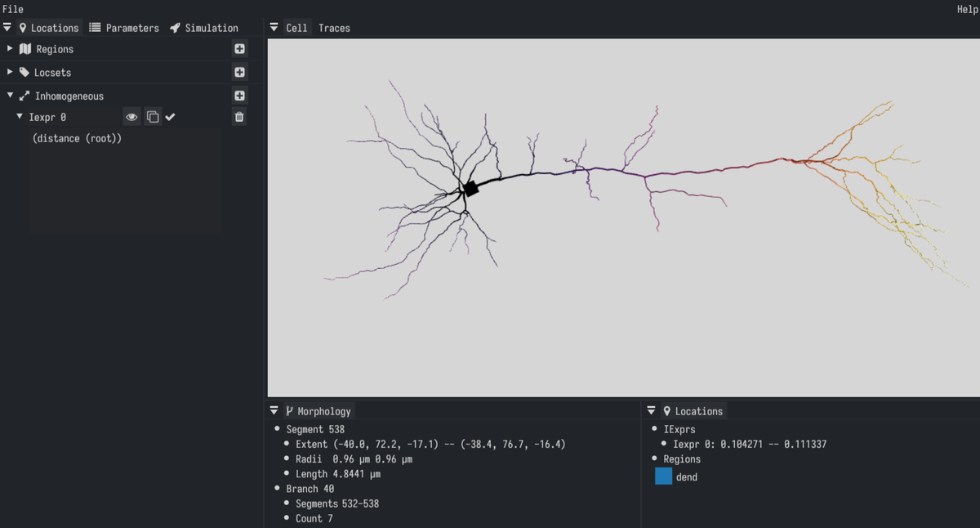
Task: Switch to the Simulation tab
Action: pyautogui.click(x=204, y=28)
